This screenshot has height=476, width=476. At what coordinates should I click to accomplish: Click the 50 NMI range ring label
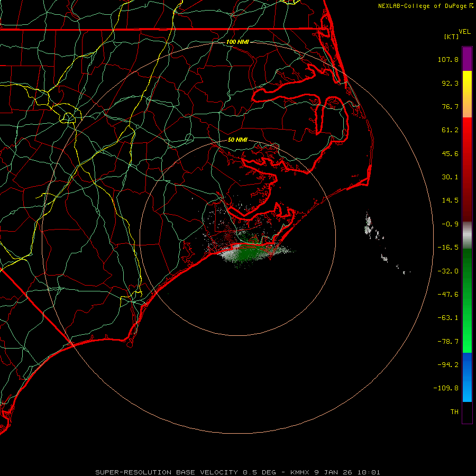point(237,140)
